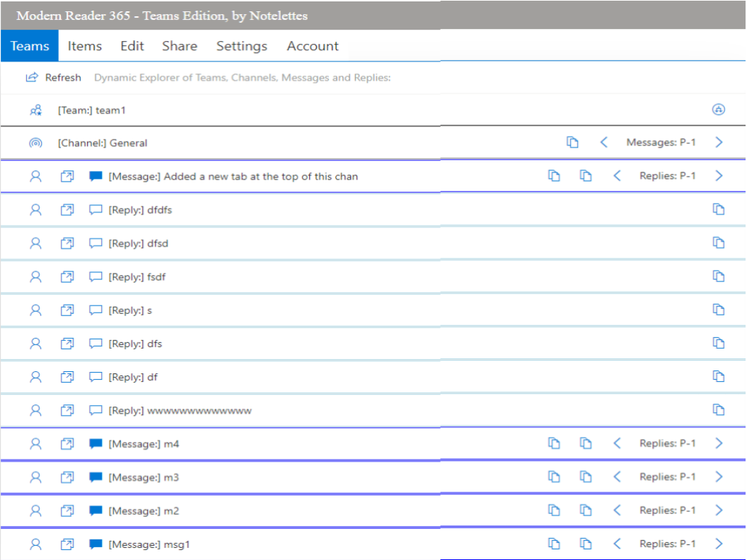Show previous replies page for m4
Viewport: 747px width, 560px height.
pyautogui.click(x=617, y=443)
